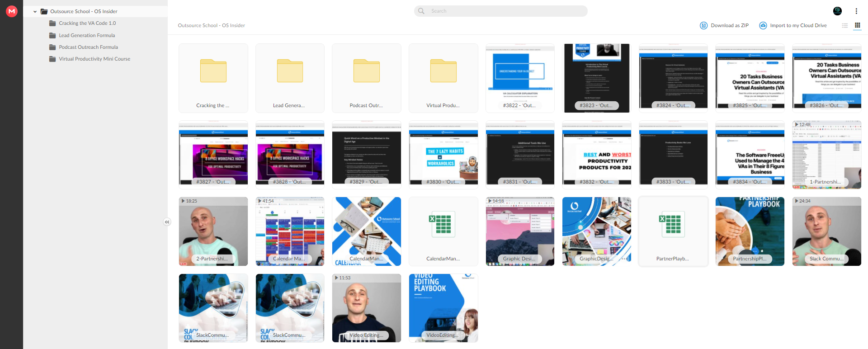Open the PartnerPlayb... spreadsheet file

(673, 231)
